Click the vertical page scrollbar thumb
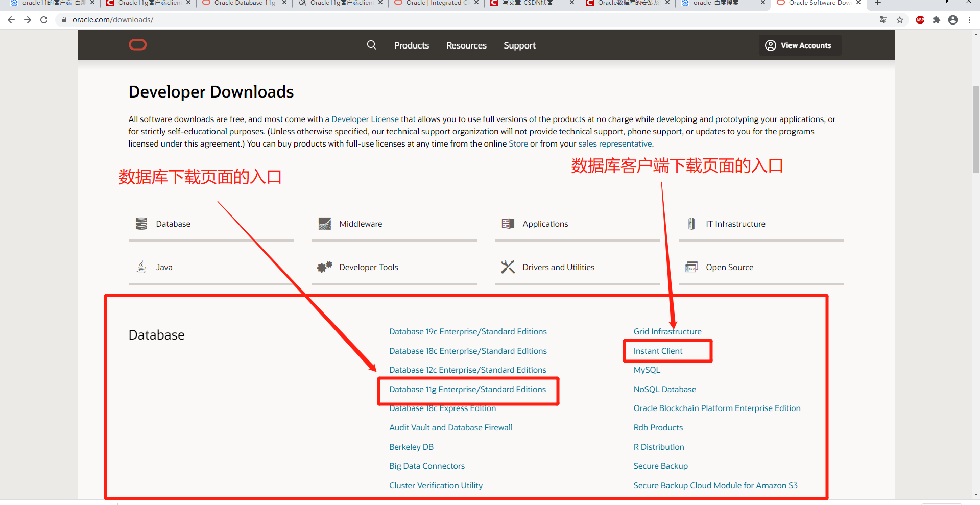 click(x=976, y=130)
